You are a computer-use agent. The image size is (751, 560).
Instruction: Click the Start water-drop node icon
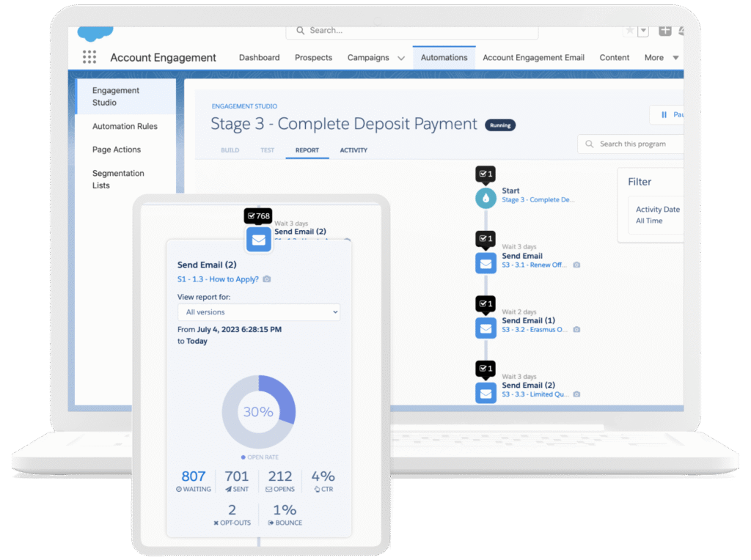[485, 198]
